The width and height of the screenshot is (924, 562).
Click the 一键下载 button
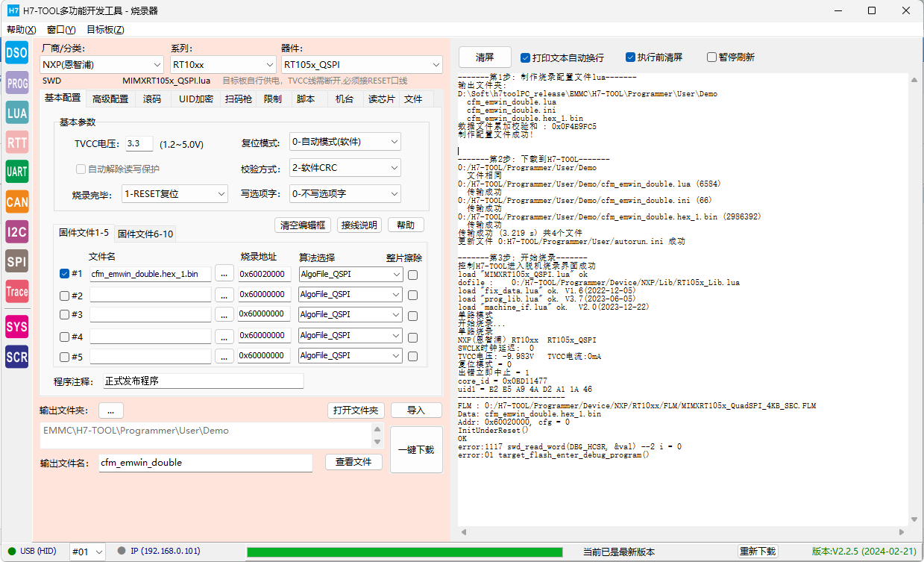coord(416,450)
